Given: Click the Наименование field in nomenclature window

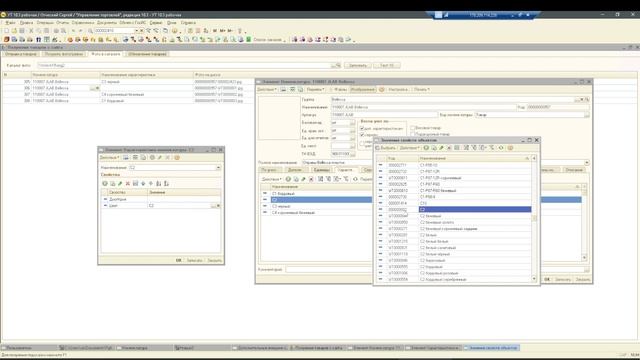Looking at the screenshot, I should tap(423, 107).
